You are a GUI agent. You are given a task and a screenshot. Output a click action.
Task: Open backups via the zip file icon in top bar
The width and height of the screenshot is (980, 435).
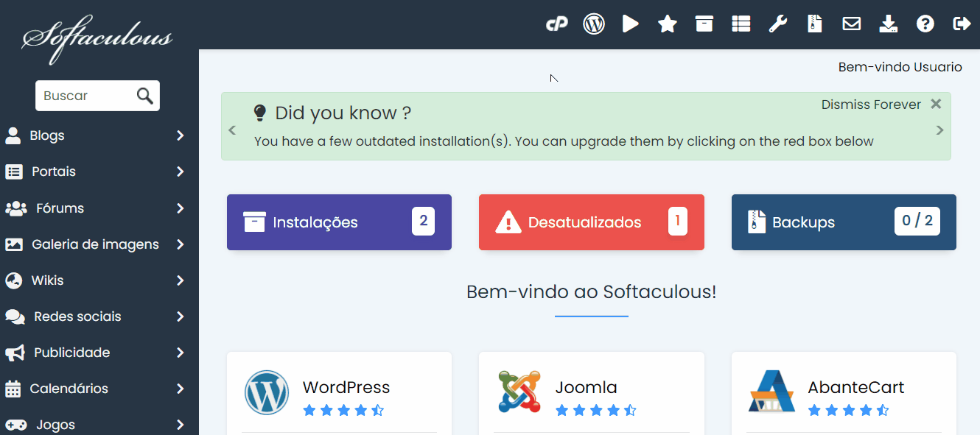(x=814, y=24)
